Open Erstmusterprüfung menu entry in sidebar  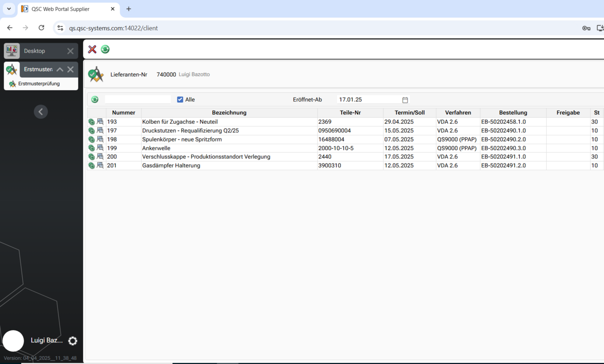pyautogui.click(x=41, y=84)
